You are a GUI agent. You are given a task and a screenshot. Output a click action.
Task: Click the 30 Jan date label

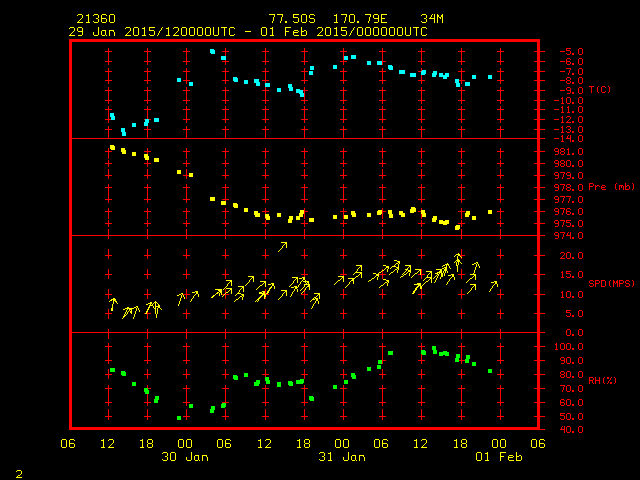pyautogui.click(x=185, y=457)
